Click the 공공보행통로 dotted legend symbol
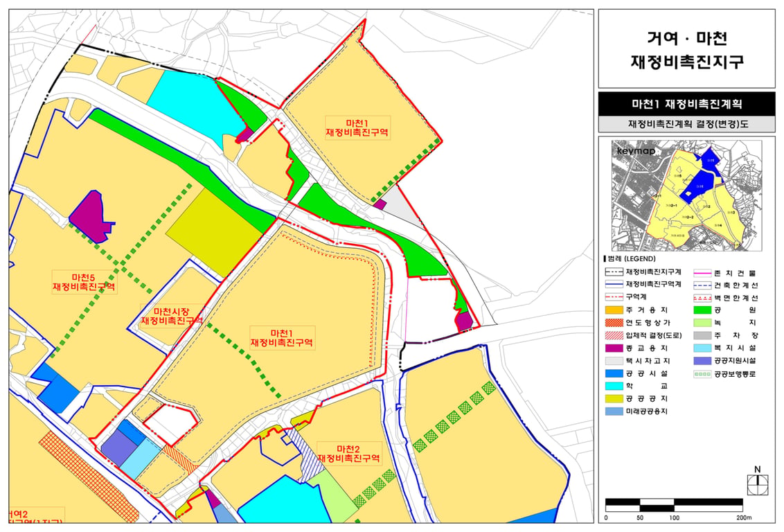Screen dimensions: 784x532 coord(702,374)
